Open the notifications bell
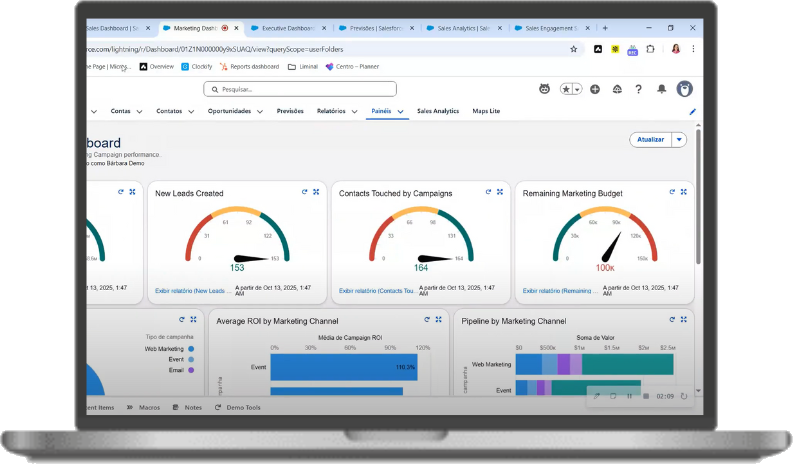 [x=662, y=89]
